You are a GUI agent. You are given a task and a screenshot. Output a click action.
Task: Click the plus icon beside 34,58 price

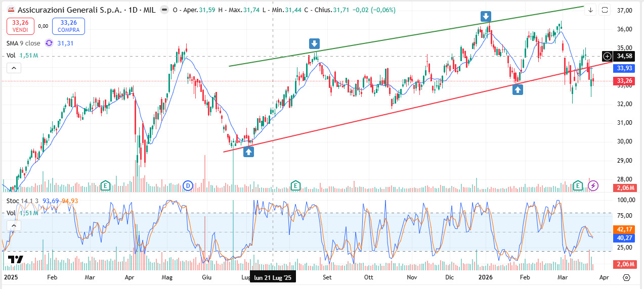pos(607,56)
